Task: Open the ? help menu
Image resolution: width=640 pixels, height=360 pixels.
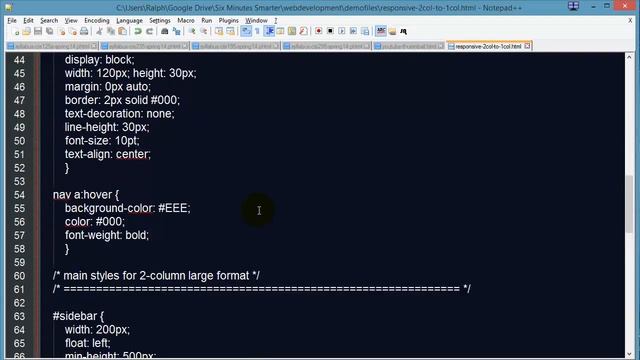Action: [276, 20]
